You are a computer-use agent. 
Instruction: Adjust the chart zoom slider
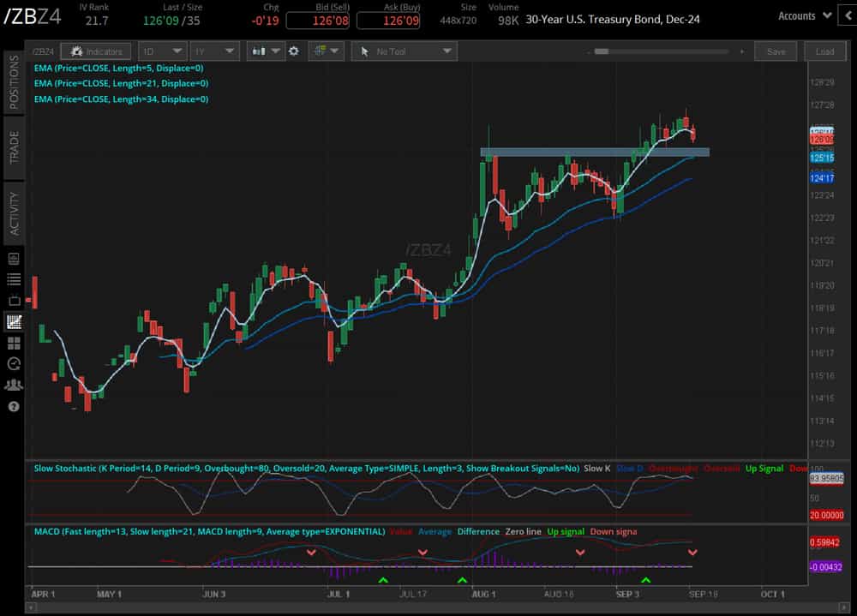tap(602, 51)
